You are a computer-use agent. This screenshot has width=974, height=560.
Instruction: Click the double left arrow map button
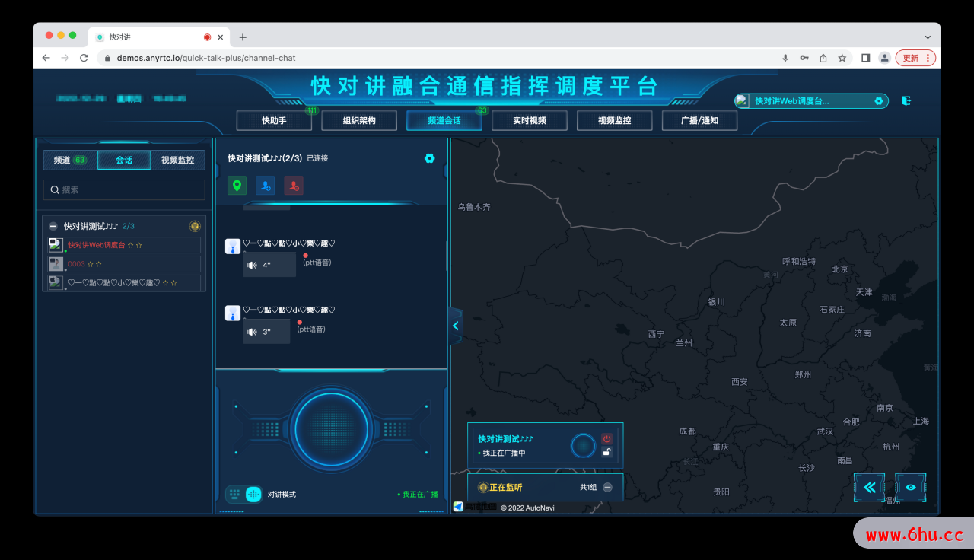[x=869, y=487]
